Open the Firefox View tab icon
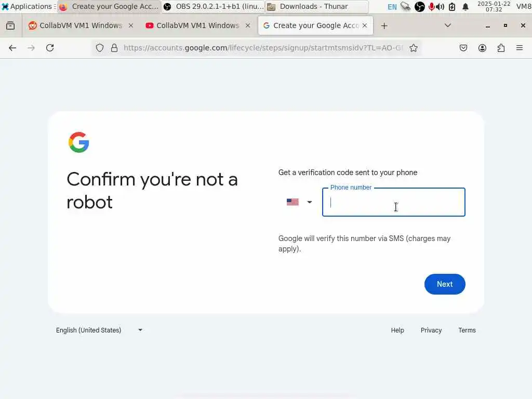 pyautogui.click(x=10, y=25)
